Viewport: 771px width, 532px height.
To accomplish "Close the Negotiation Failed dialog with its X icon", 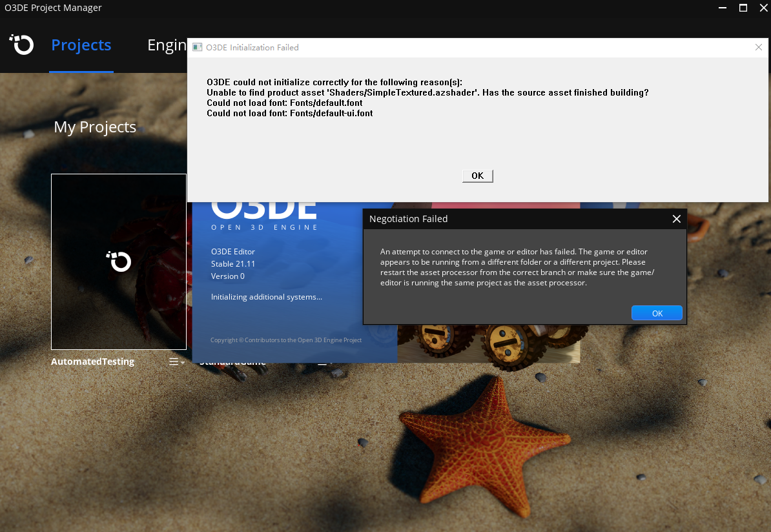I will 676,219.
